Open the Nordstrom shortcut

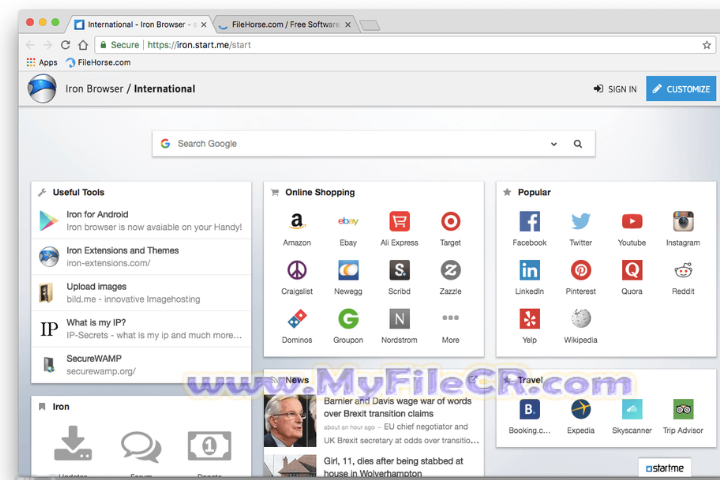tap(399, 326)
